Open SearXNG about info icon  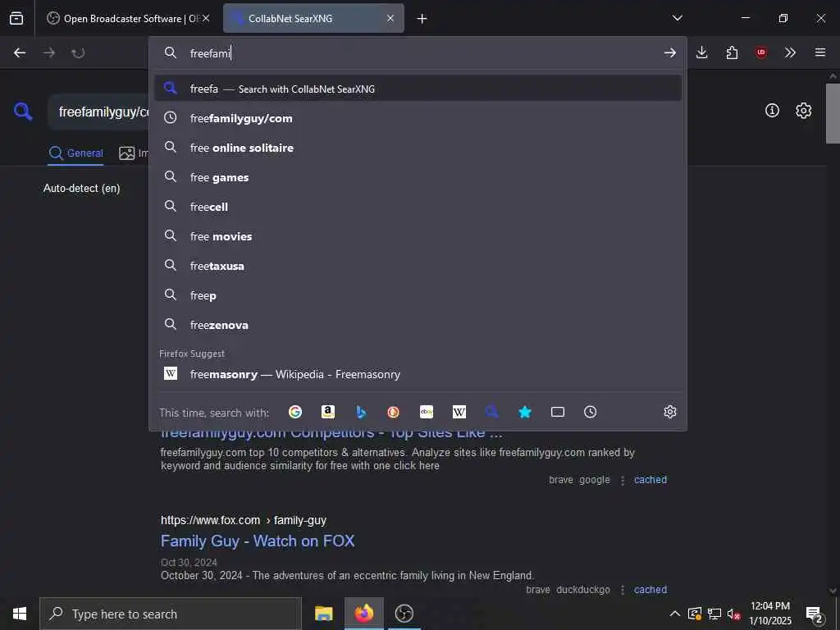click(772, 111)
